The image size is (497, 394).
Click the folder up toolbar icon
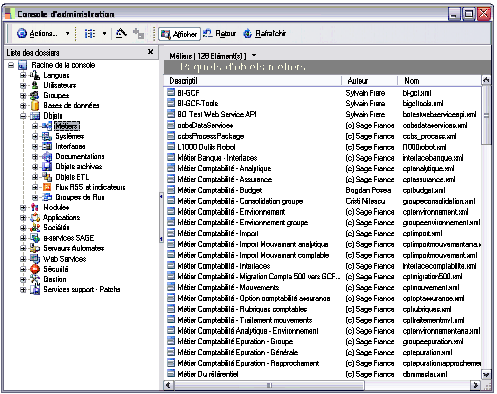(x=121, y=33)
